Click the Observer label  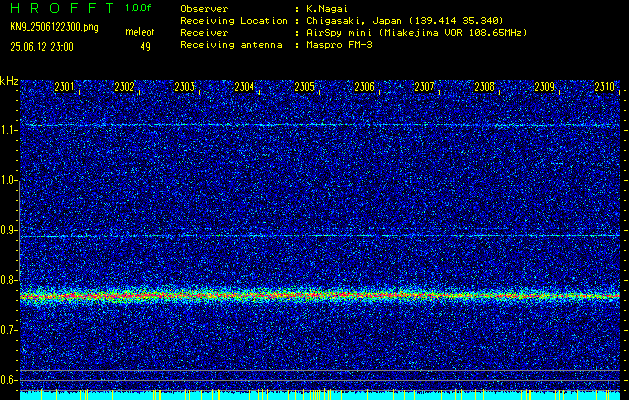[x=204, y=8]
